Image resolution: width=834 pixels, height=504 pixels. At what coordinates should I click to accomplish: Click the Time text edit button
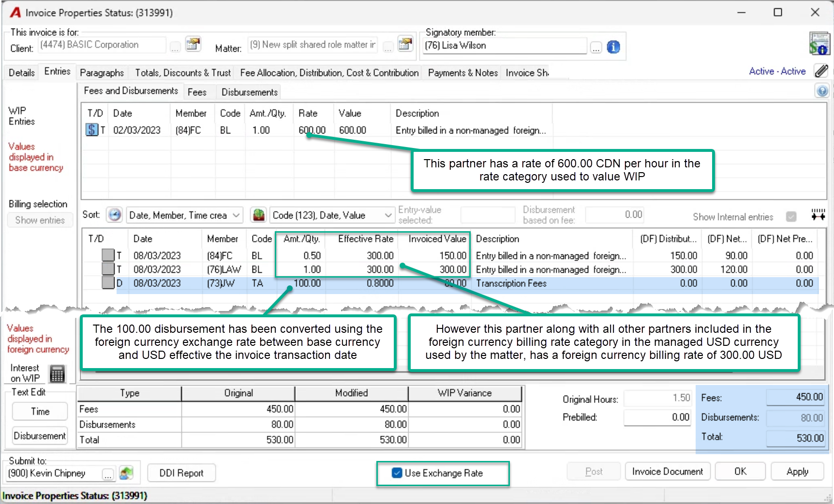(40, 412)
